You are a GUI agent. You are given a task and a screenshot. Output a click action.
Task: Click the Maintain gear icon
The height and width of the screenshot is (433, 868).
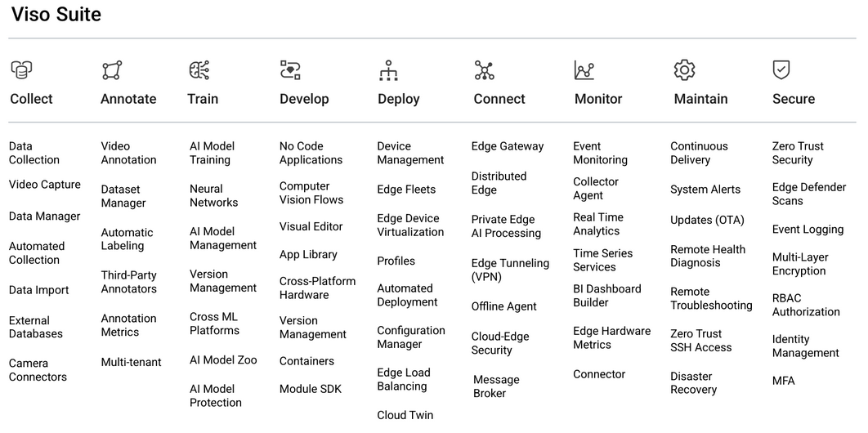pos(684,70)
